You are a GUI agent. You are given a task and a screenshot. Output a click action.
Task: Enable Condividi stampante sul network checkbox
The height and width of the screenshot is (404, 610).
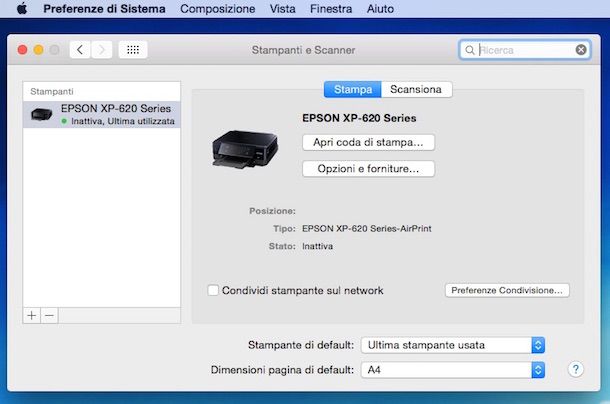pos(213,290)
